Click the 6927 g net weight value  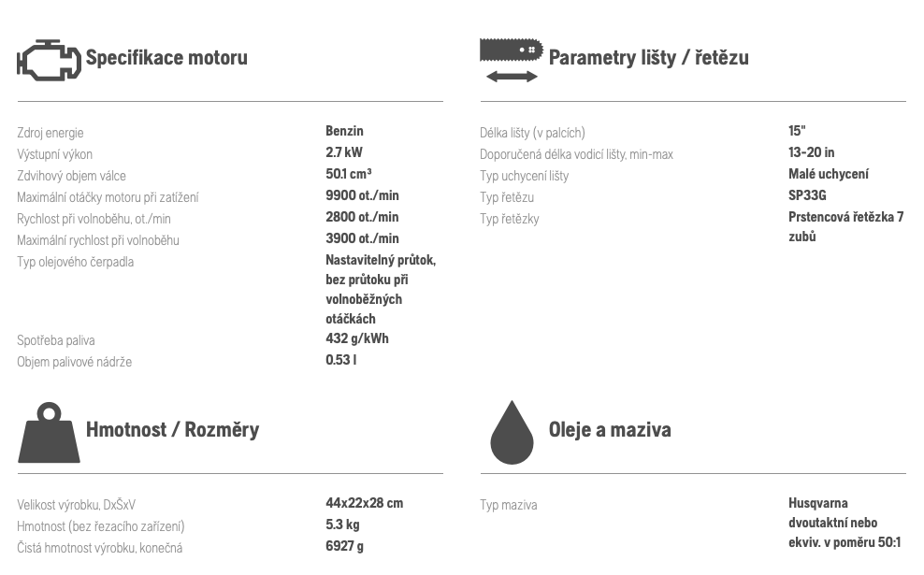click(345, 546)
